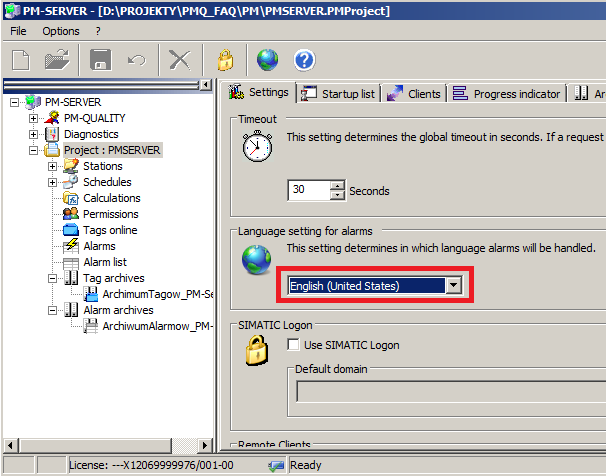Click the ArchiwumAlarmow archive icon
The height and width of the screenshot is (476, 606).
[x=91, y=326]
